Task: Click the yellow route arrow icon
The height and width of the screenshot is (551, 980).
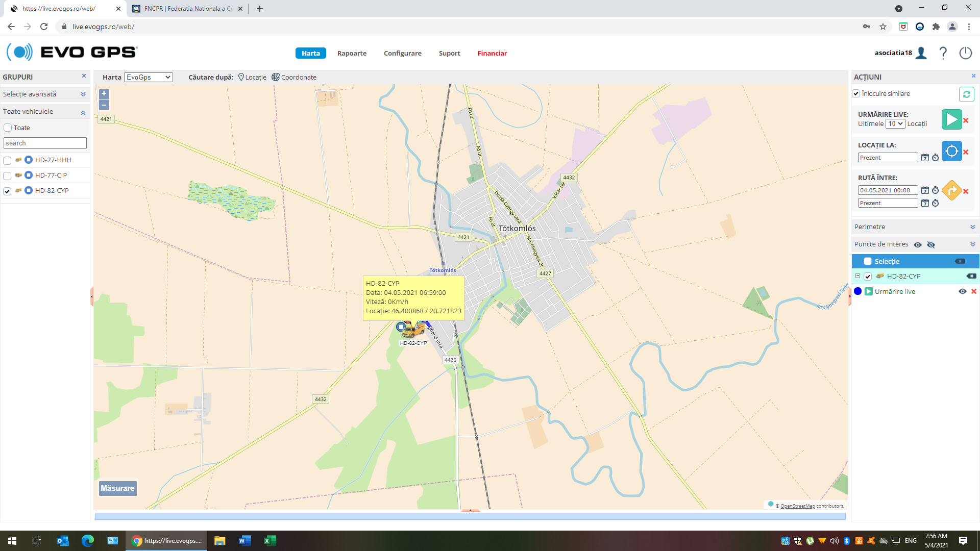Action: [951, 190]
